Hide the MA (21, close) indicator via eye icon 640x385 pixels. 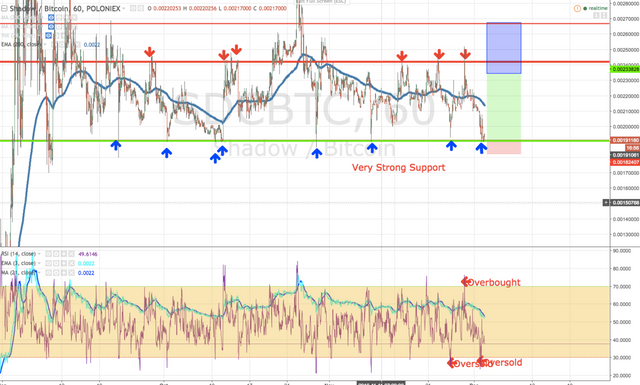pyautogui.click(x=48, y=273)
